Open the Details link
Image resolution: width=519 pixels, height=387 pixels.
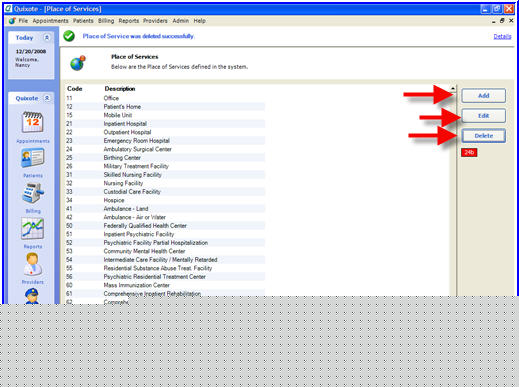point(502,36)
